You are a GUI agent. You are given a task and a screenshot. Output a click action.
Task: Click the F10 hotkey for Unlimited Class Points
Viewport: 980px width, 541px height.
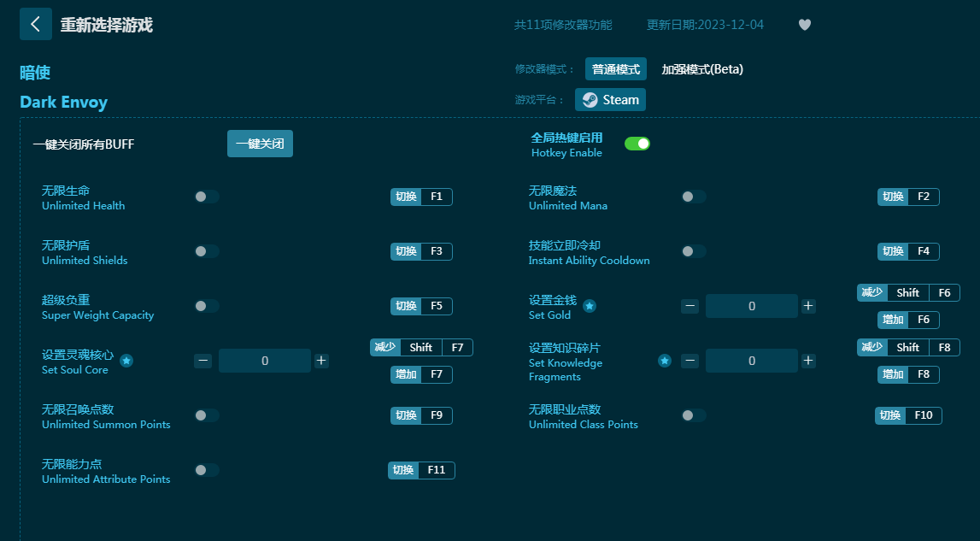pyautogui.click(x=923, y=415)
